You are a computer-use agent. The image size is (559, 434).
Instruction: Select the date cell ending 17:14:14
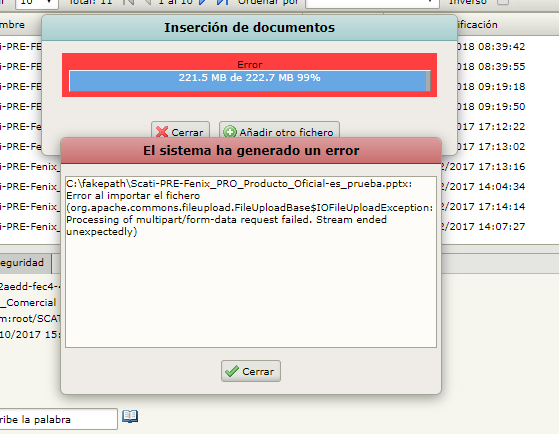[x=483, y=206]
